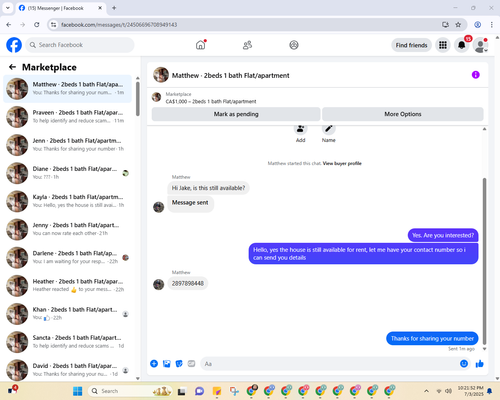Click the Windows taskbar Search box
The width and height of the screenshot is (500, 400).
[x=130, y=391]
